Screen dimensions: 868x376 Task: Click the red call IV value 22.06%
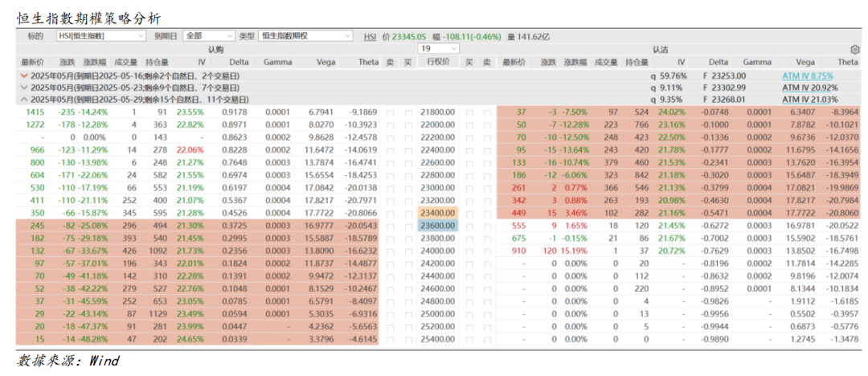click(191, 149)
